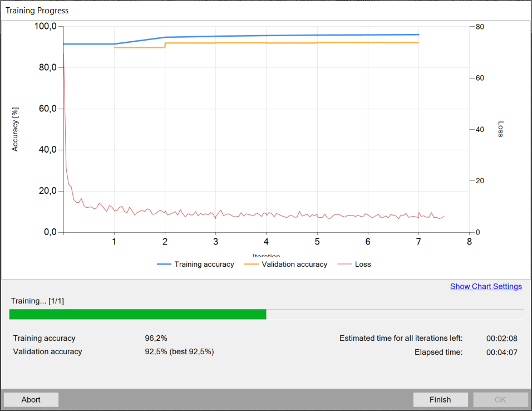Click the elapsed time value 00:04:07
532x411 pixels.
tap(502, 352)
